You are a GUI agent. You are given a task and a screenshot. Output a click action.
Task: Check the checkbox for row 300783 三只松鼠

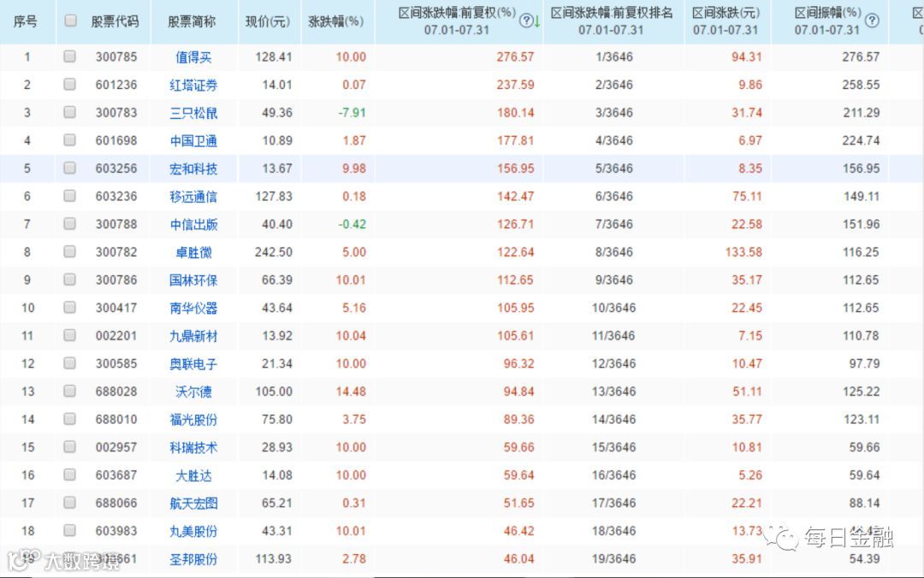[x=69, y=112]
